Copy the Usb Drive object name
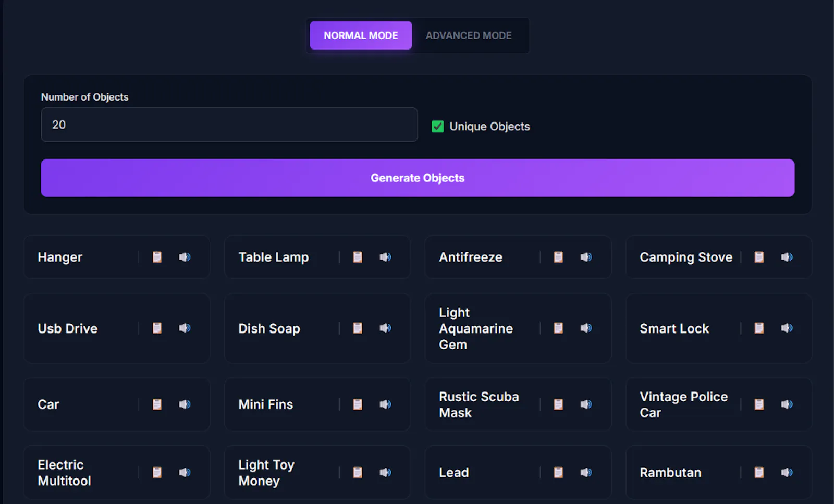The image size is (834, 504). (157, 328)
